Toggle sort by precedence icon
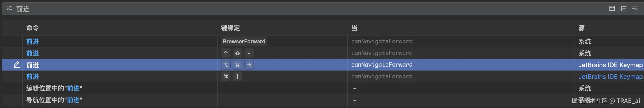Viewport: 644px width, 108px height. [623, 9]
